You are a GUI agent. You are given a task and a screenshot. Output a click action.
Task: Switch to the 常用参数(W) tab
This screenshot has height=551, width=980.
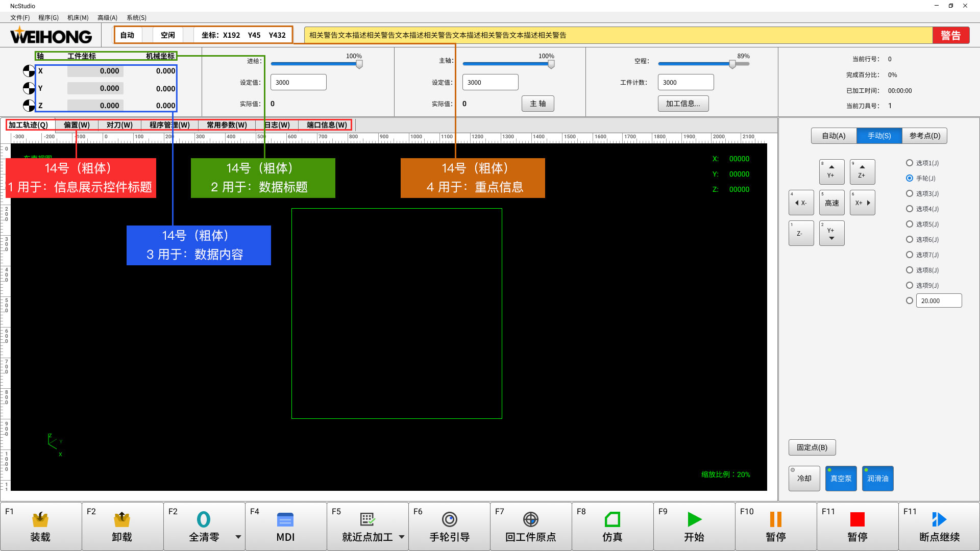227,125
